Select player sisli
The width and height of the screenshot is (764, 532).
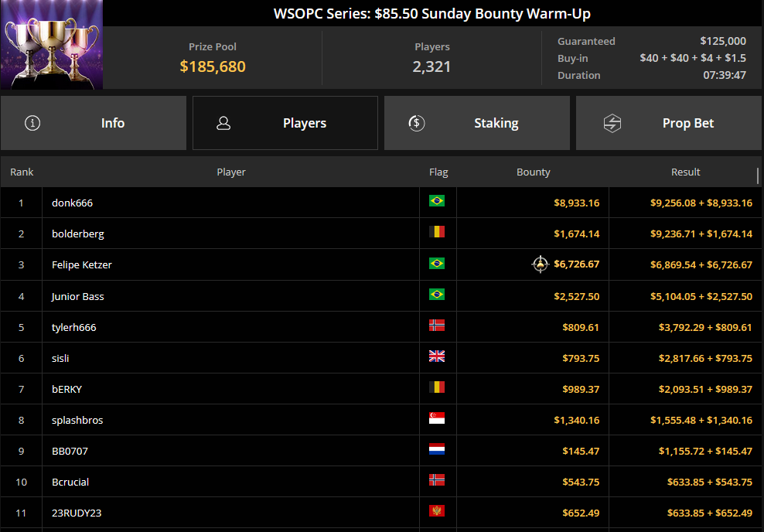60,358
